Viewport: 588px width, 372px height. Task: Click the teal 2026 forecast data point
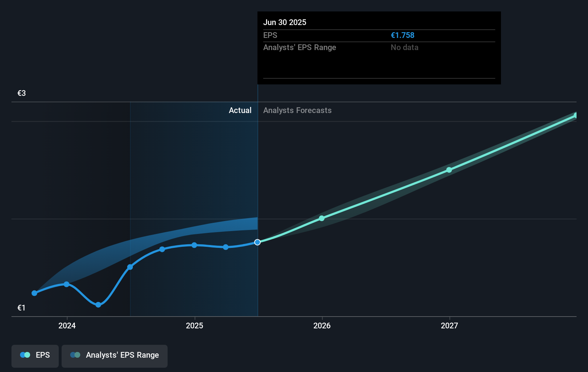322,218
